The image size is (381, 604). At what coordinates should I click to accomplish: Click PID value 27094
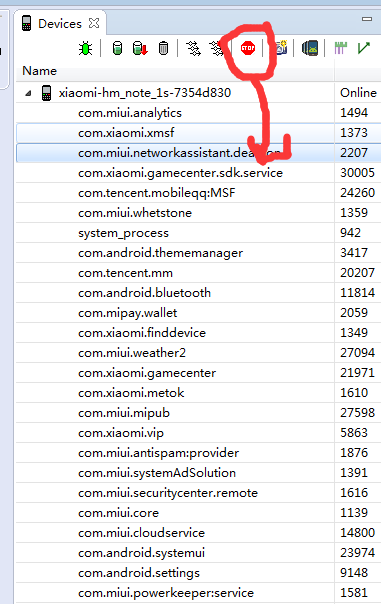pos(358,353)
